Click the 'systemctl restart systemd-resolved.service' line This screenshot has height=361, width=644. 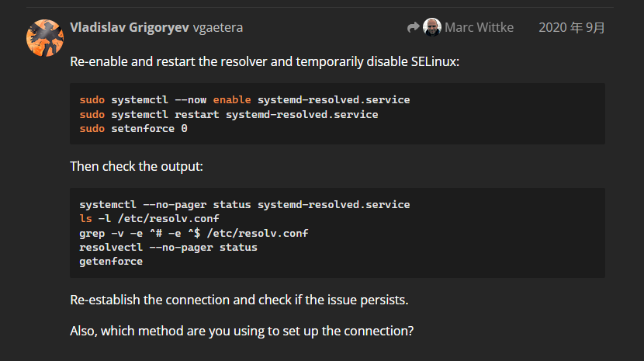pyautogui.click(x=228, y=114)
